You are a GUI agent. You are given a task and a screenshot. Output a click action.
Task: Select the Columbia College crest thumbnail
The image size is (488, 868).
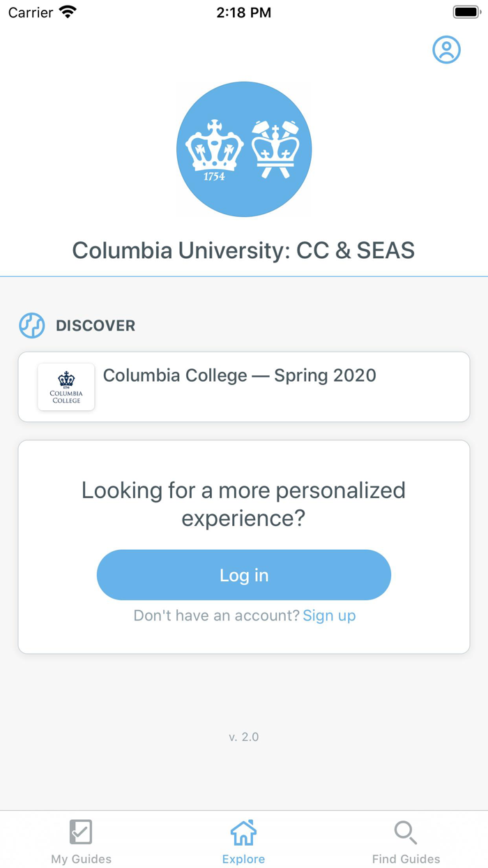point(66,387)
